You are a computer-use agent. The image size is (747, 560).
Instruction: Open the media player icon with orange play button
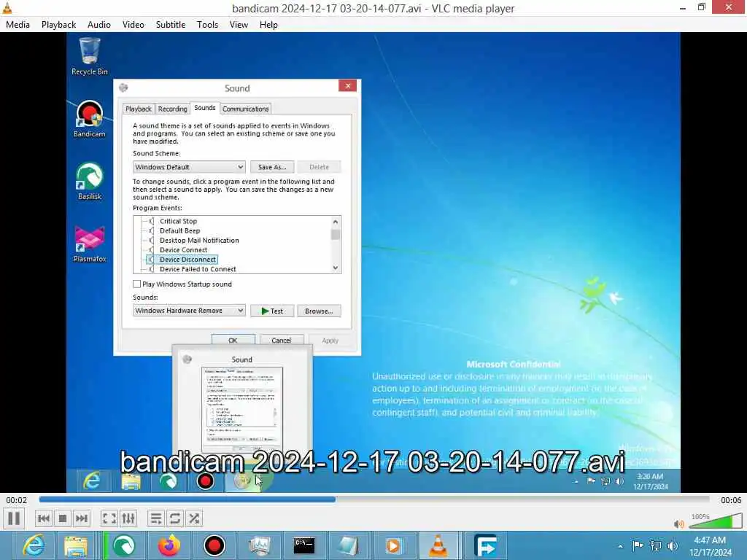click(393, 545)
